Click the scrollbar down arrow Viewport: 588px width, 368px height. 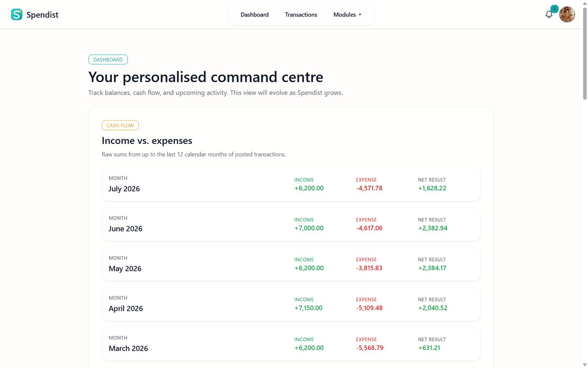585,365
